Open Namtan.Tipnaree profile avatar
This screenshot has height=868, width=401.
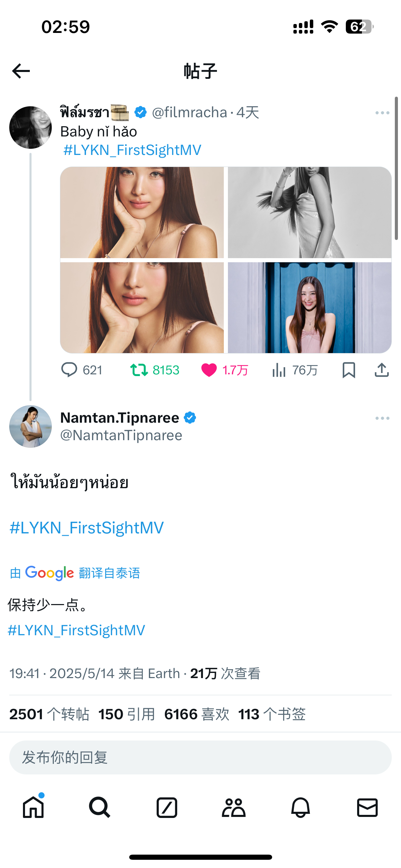(31, 426)
